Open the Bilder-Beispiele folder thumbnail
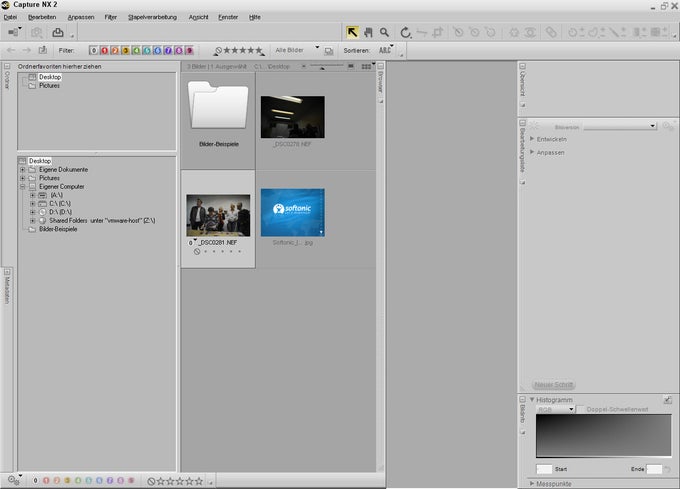The height and width of the screenshot is (489, 680). 218,106
